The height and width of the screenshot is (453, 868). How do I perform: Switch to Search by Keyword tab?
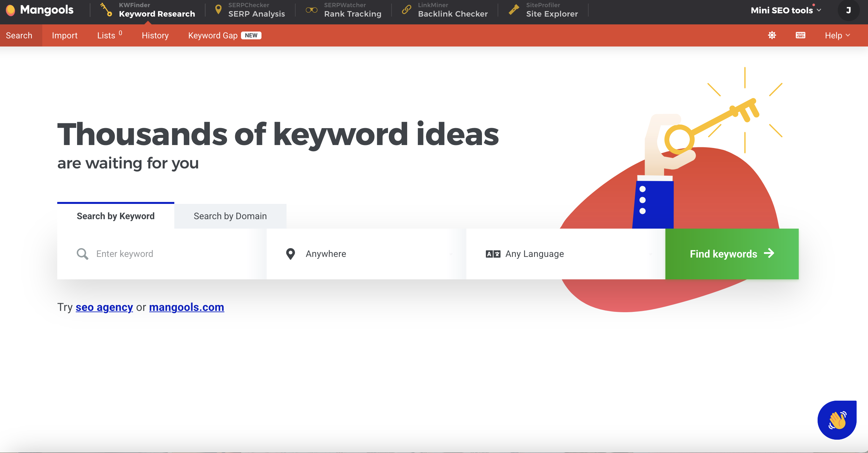[x=115, y=216]
